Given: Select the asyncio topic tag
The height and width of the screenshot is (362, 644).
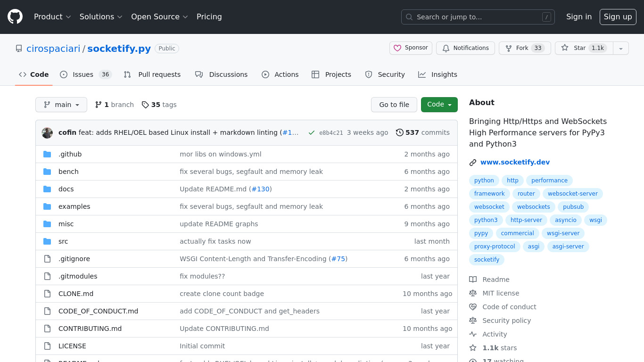Looking at the screenshot, I should point(566,220).
